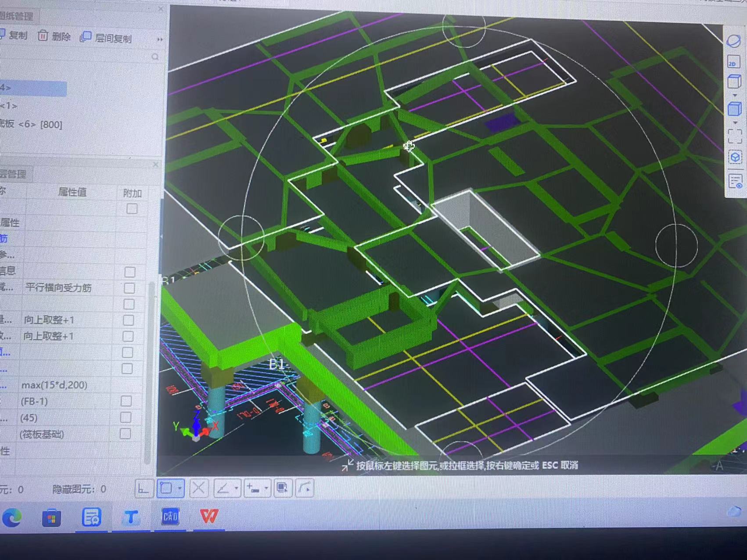Click the 隐藏图元: 0 status text
The height and width of the screenshot is (560, 747).
click(79, 489)
